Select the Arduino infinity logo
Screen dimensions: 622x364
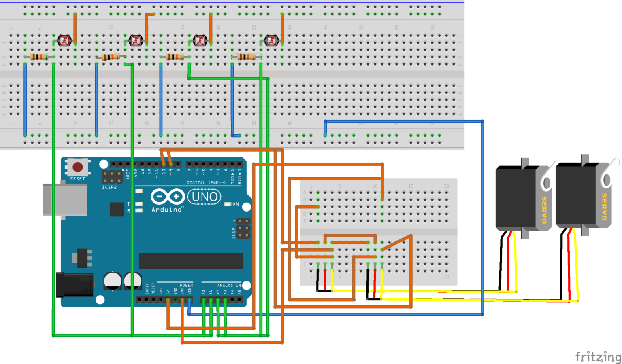tap(168, 197)
